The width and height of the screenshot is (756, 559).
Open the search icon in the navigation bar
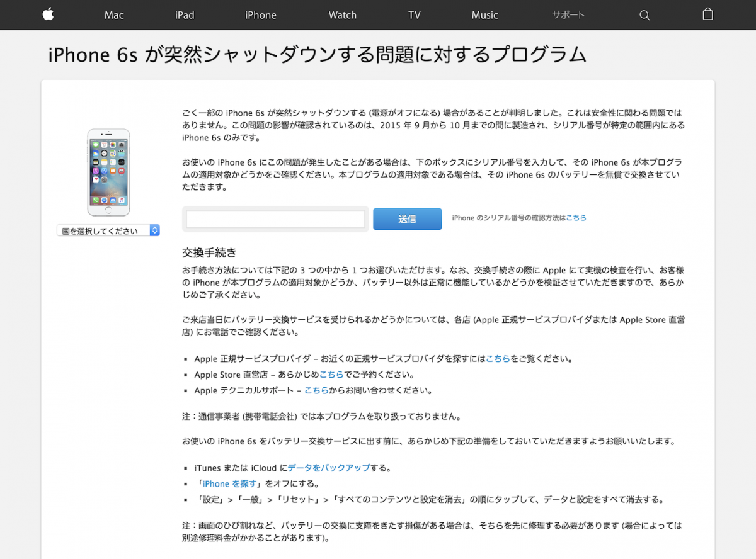tap(644, 14)
